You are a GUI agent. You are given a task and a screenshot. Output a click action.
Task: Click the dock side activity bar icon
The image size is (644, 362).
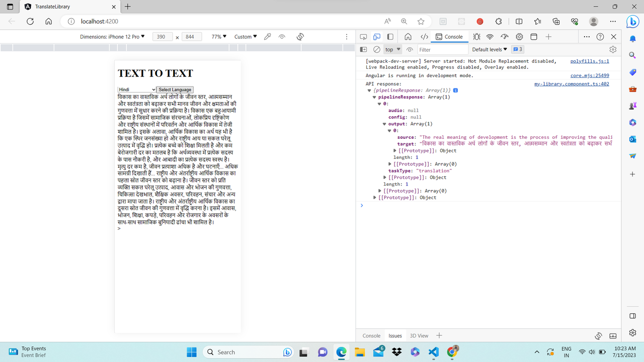tap(390, 37)
